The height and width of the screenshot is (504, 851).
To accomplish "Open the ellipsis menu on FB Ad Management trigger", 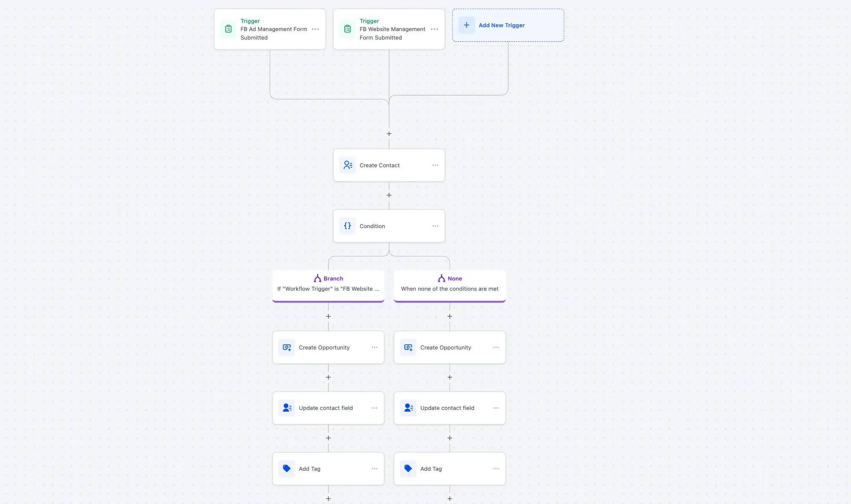I will [x=315, y=29].
